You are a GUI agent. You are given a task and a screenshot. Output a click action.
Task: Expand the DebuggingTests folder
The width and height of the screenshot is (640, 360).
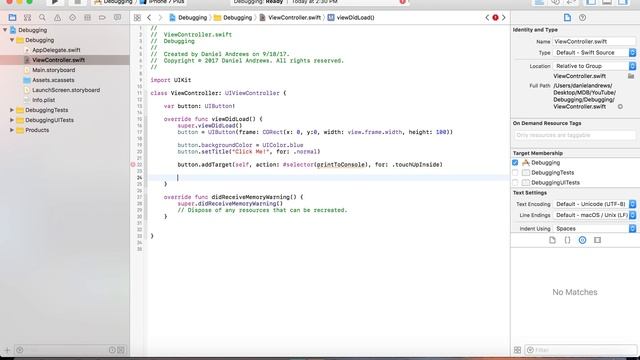click(x=12, y=110)
